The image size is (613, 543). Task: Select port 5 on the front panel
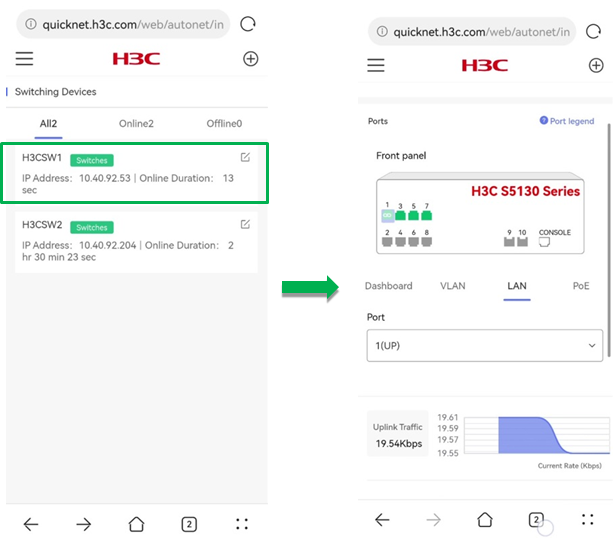414,215
